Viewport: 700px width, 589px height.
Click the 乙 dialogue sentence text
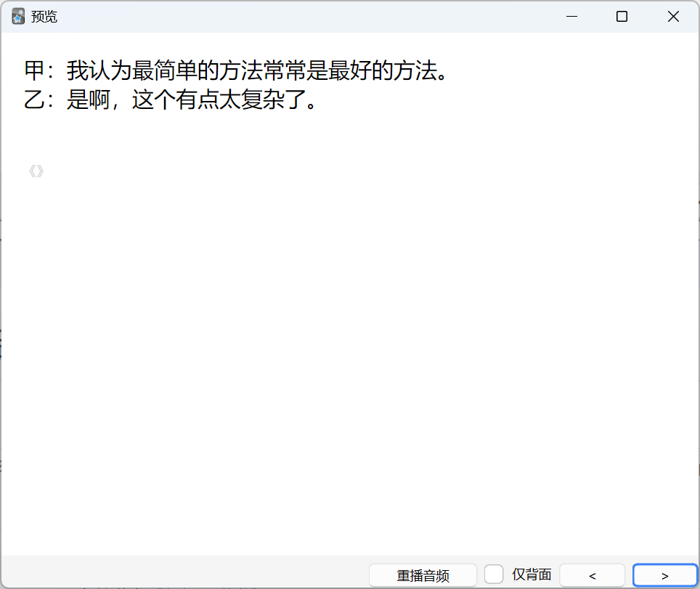170,99
